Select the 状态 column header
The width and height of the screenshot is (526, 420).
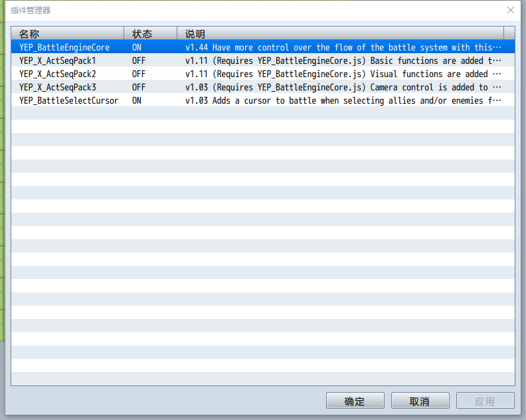(150, 34)
